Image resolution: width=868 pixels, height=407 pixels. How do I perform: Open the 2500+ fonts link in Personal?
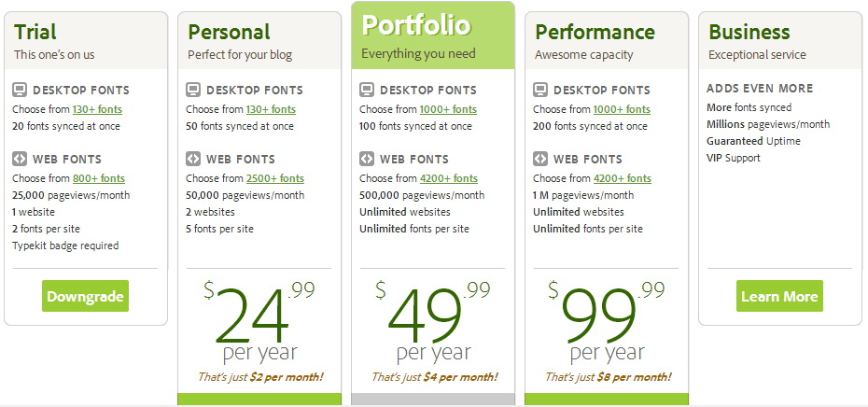coord(275,178)
